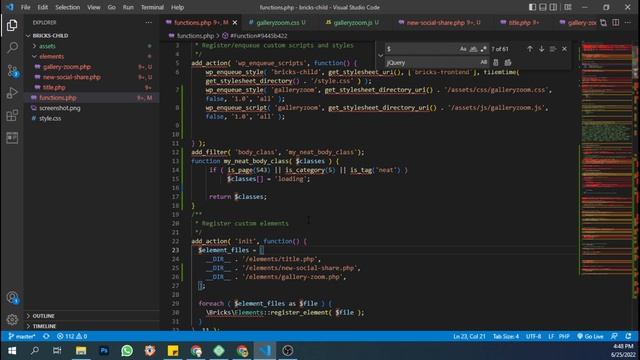
Task: Open the Run and Debug view
Action: pos(12,93)
